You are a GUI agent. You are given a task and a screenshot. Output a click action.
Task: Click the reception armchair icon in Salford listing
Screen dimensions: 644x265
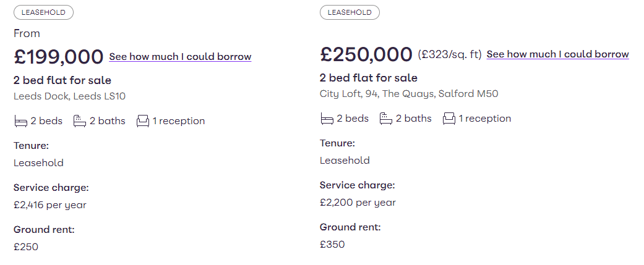[449, 119]
